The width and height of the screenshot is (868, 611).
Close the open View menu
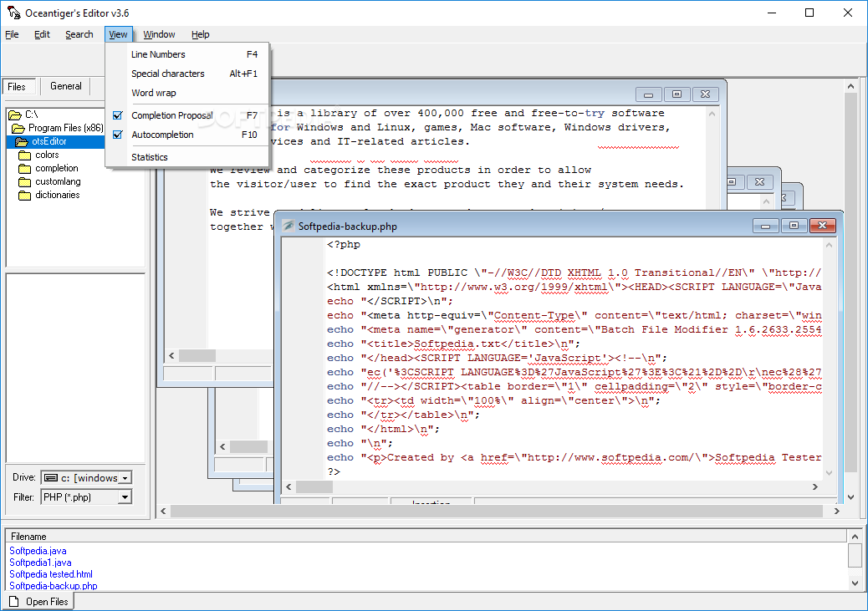coord(118,34)
